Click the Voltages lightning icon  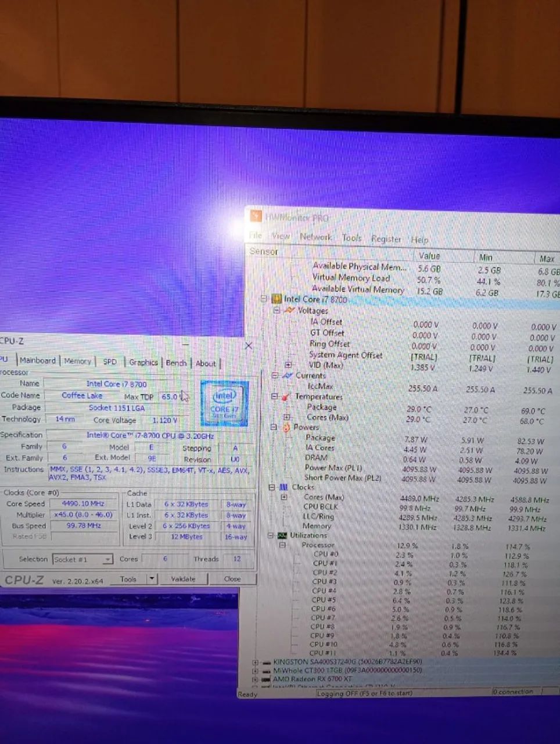coord(289,310)
